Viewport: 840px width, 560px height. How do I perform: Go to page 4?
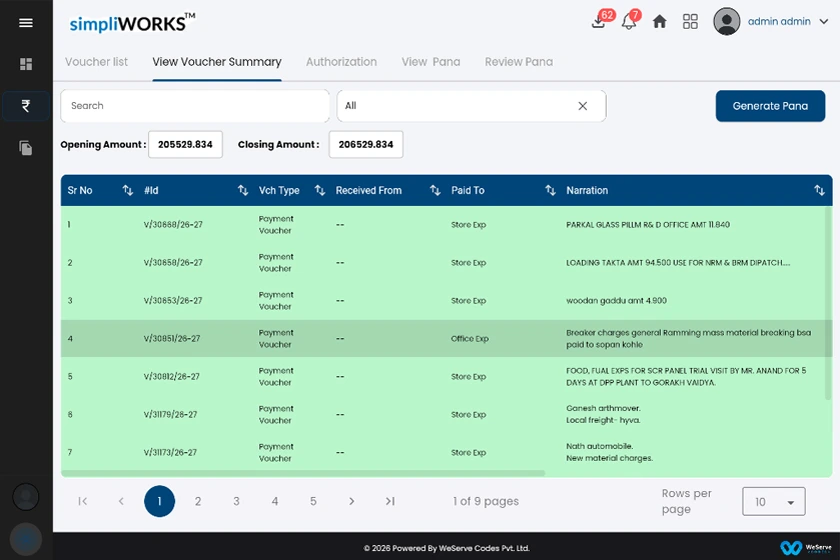(275, 501)
